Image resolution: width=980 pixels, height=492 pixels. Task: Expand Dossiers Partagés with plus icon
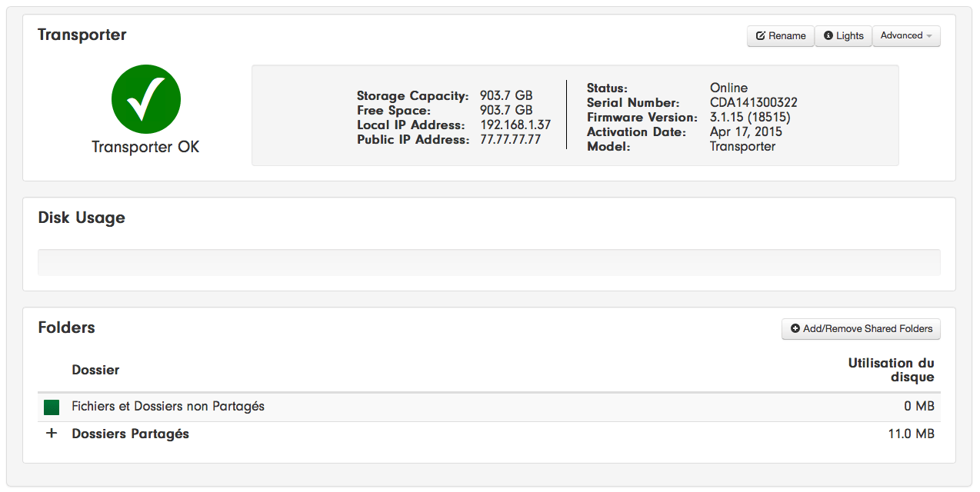point(52,434)
